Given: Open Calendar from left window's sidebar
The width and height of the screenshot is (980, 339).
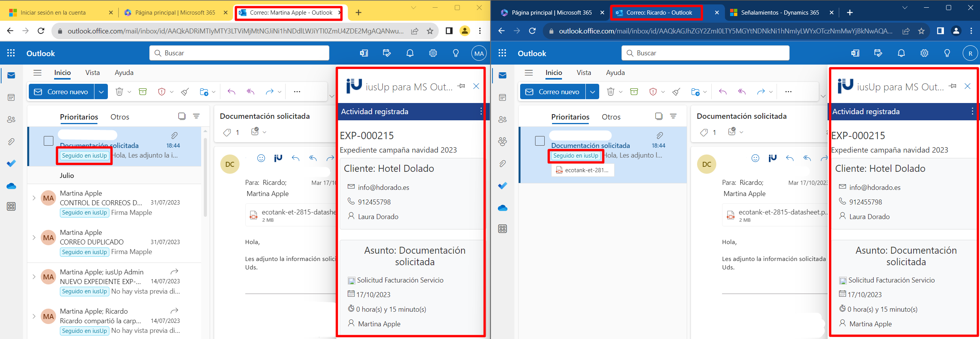Looking at the screenshot, I should click(x=11, y=98).
